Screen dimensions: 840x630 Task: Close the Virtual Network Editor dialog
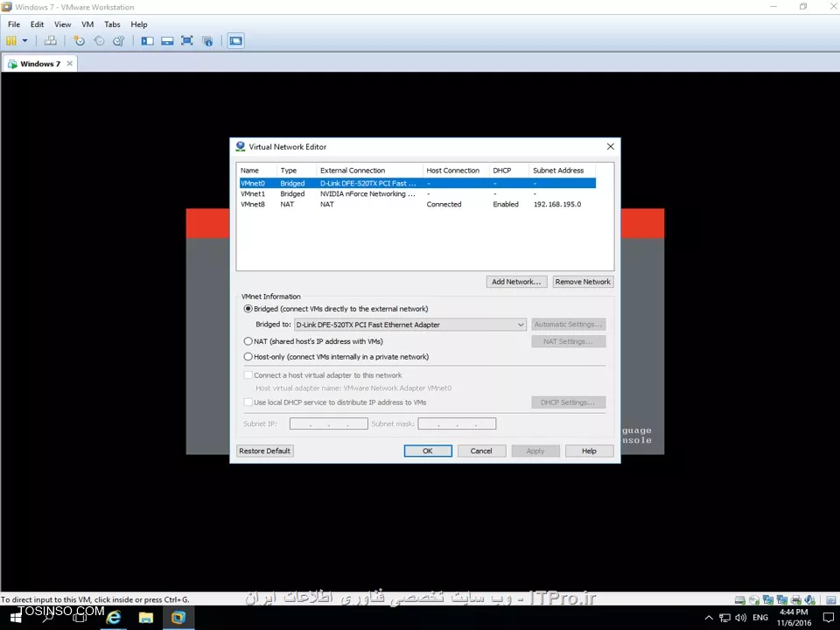click(610, 146)
